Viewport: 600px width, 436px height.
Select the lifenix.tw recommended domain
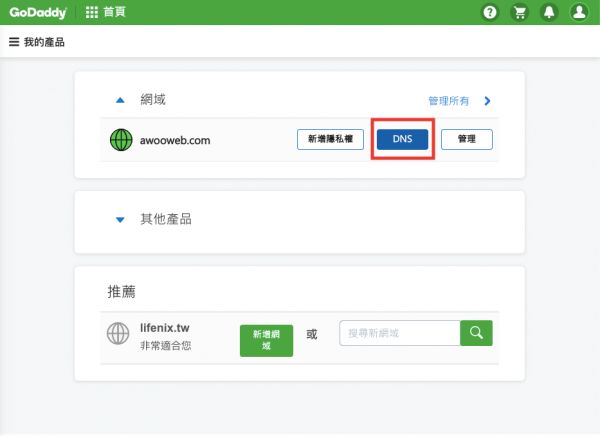[x=165, y=328]
